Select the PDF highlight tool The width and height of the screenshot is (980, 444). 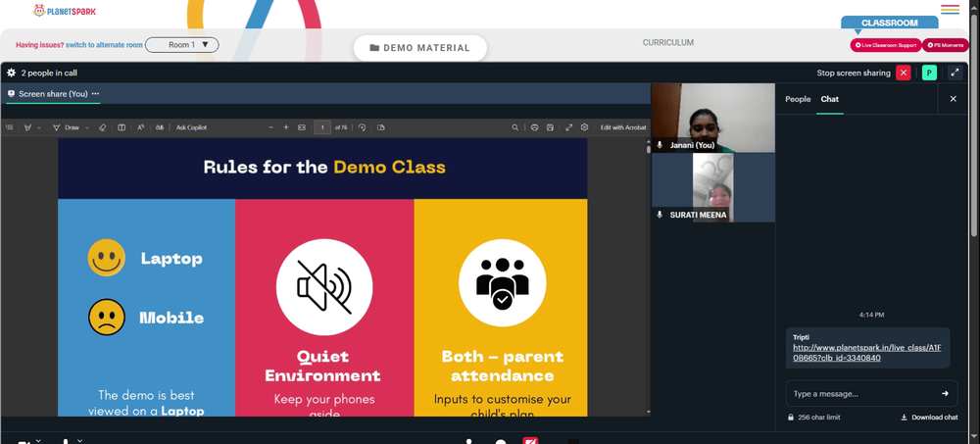[27, 127]
